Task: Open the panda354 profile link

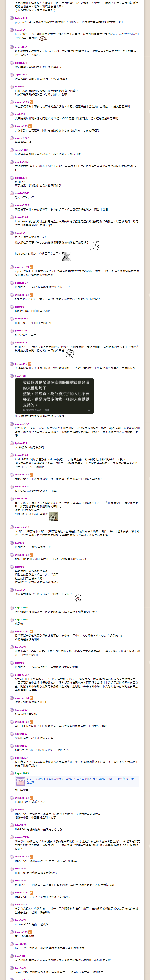Action: pos(21,331)
